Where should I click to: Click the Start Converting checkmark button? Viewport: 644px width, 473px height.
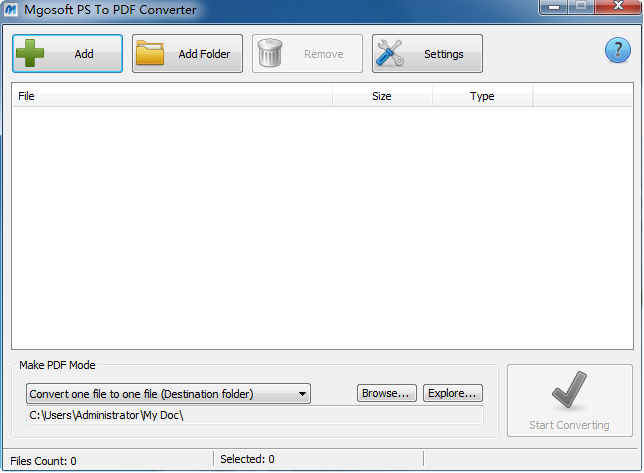pyautogui.click(x=570, y=400)
